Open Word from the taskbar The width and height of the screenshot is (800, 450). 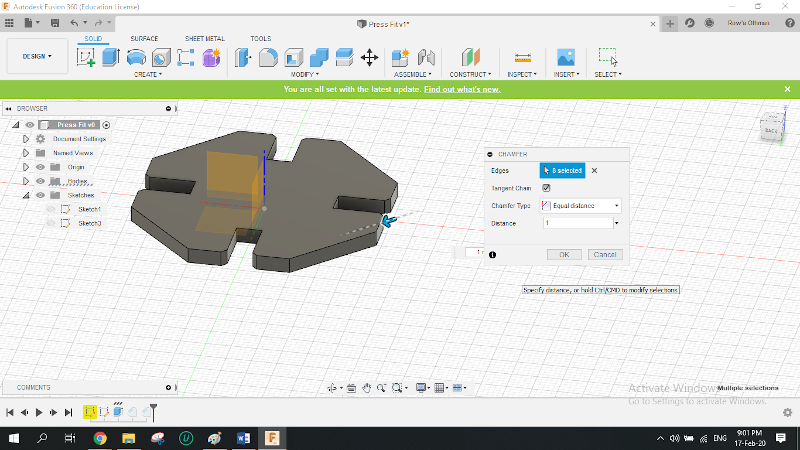[243, 438]
